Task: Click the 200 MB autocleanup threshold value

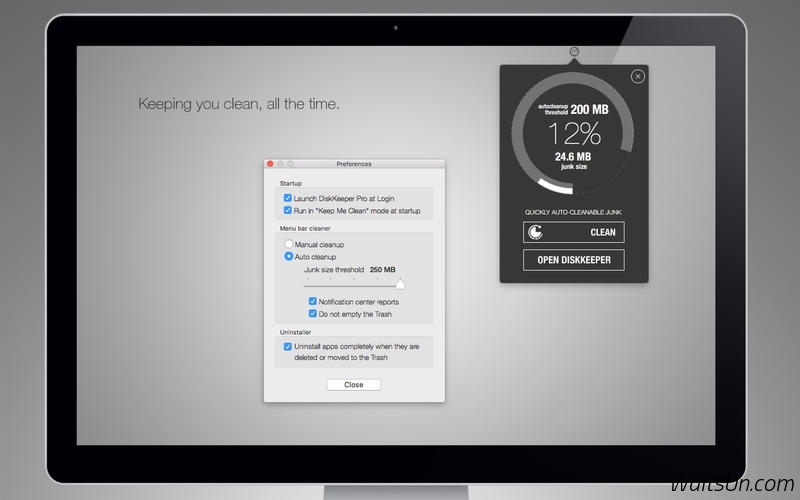Action: click(x=589, y=109)
